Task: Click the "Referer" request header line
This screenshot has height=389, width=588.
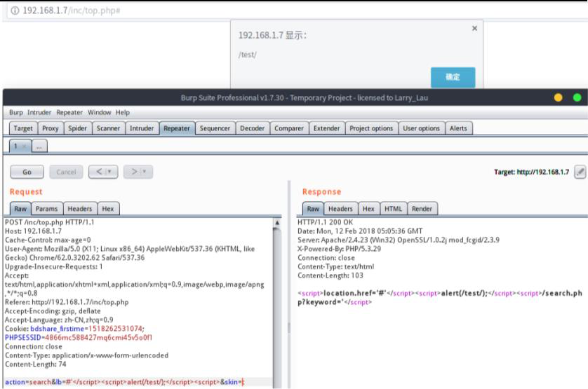Action: (67, 302)
